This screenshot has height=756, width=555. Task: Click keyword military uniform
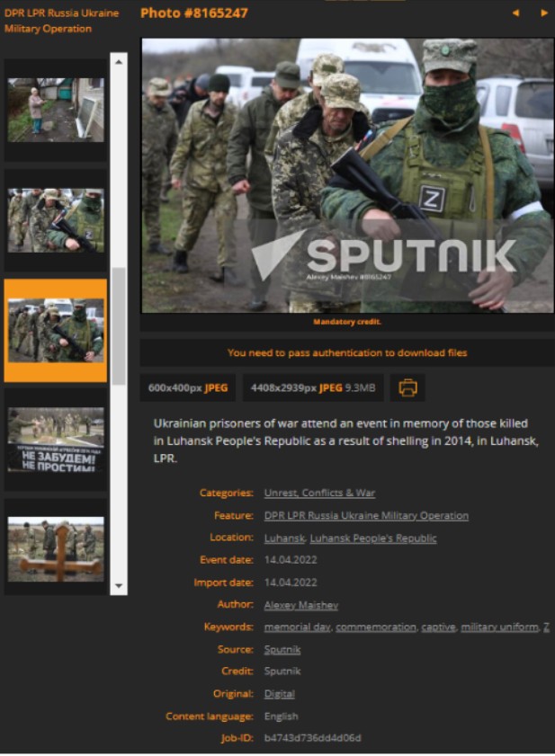tap(499, 627)
